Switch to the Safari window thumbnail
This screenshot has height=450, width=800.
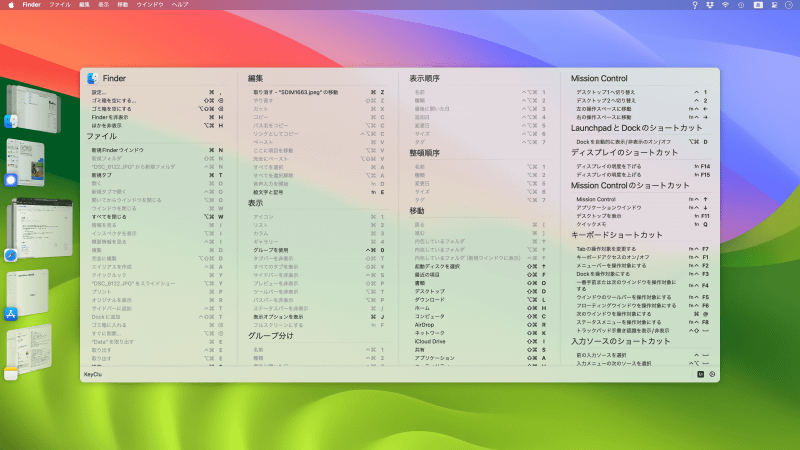click(x=43, y=227)
